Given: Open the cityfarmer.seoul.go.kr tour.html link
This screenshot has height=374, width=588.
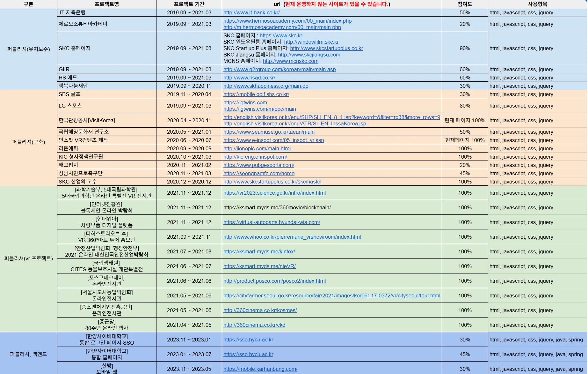Looking at the screenshot, I should pyautogui.click(x=332, y=296).
